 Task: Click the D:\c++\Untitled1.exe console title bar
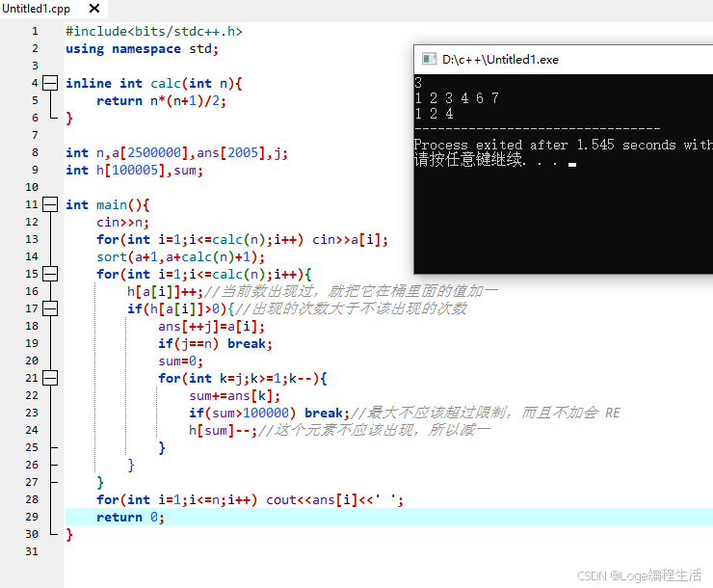click(x=564, y=60)
